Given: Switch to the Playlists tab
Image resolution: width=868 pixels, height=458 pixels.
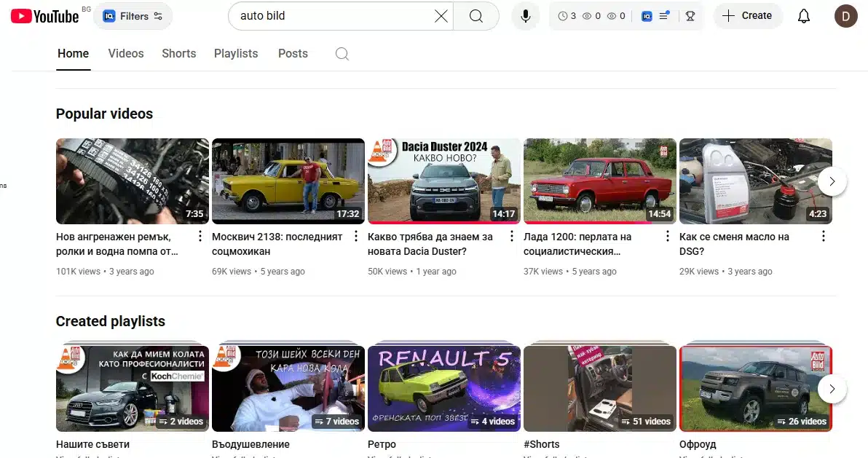Looking at the screenshot, I should 236,54.
